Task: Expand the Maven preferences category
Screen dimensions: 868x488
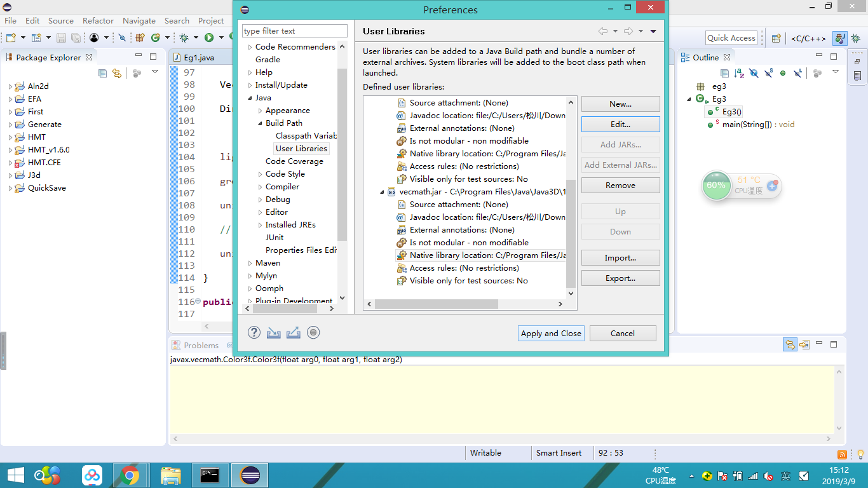Action: tap(251, 262)
